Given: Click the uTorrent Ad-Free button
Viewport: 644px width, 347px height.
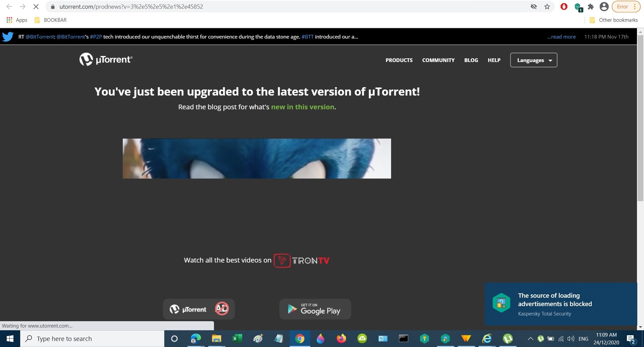Looking at the screenshot, I should pyautogui.click(x=199, y=309).
